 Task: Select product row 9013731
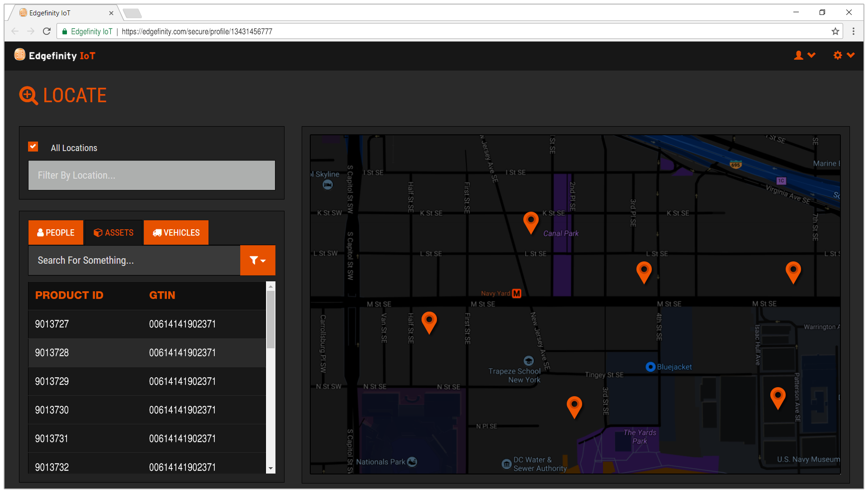147,439
